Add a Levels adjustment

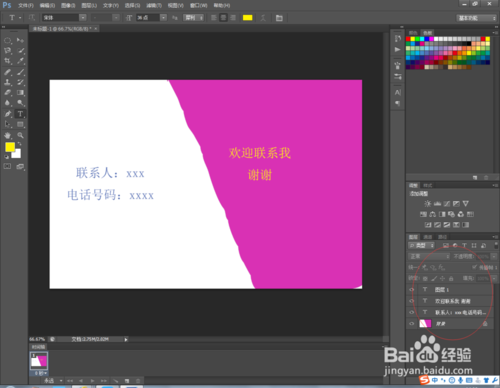pos(437,203)
